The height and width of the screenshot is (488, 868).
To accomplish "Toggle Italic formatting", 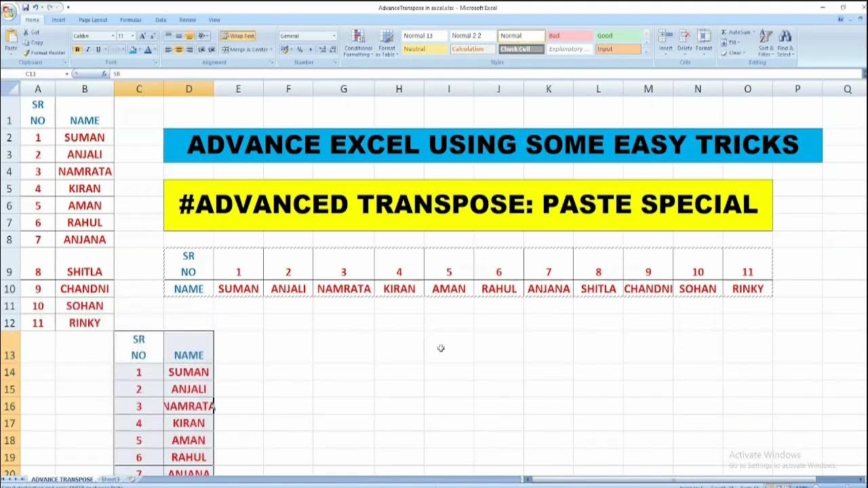I will coord(87,49).
